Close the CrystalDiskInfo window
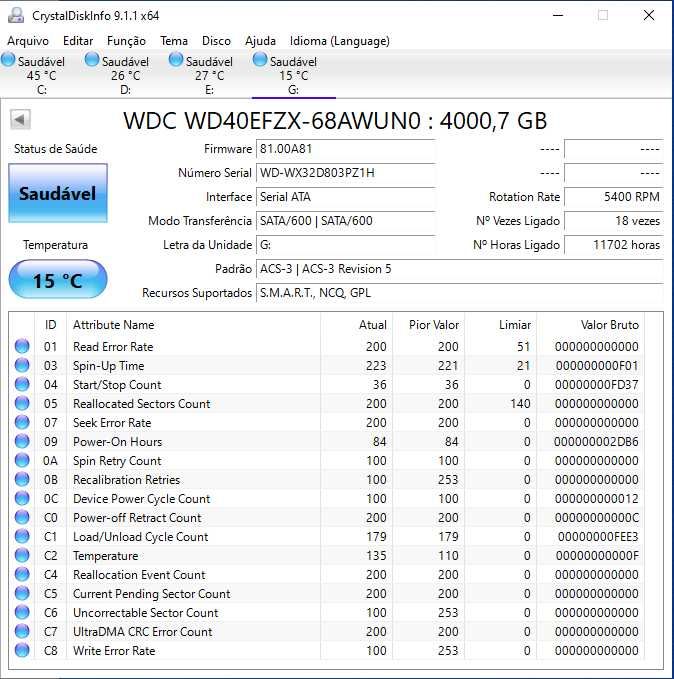The width and height of the screenshot is (674, 679). (x=649, y=16)
